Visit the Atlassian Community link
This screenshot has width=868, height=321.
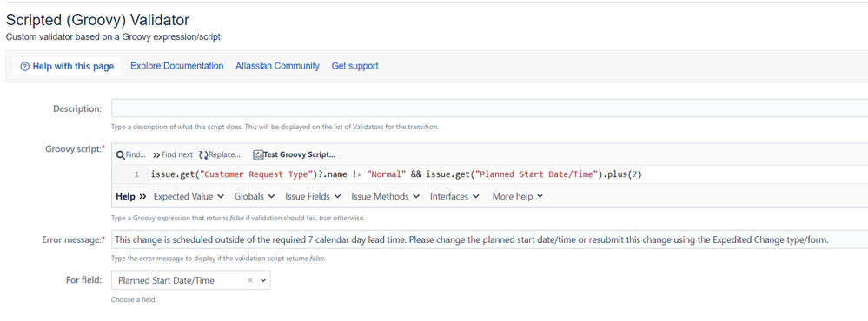click(x=277, y=66)
